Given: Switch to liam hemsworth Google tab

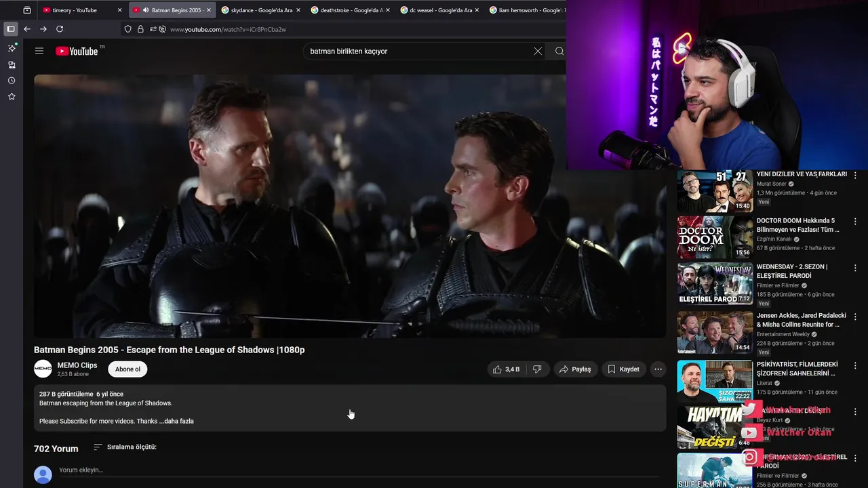Looking at the screenshot, I should (x=526, y=10).
